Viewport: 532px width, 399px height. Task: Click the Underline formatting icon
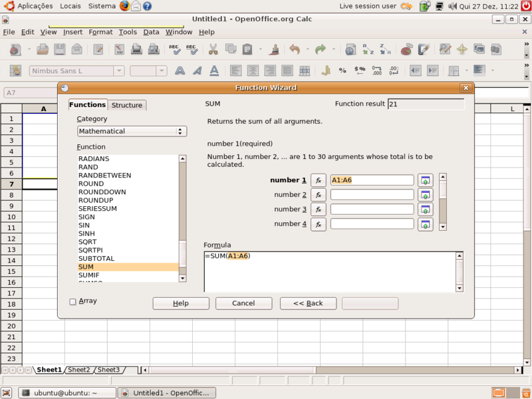(214, 70)
